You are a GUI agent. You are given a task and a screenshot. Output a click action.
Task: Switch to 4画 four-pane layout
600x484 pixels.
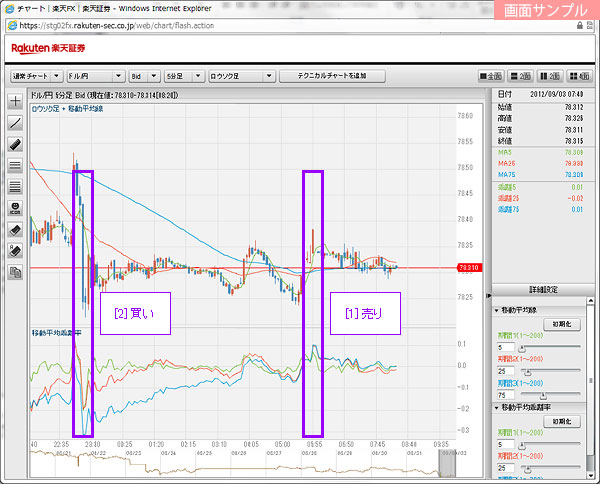coord(579,76)
